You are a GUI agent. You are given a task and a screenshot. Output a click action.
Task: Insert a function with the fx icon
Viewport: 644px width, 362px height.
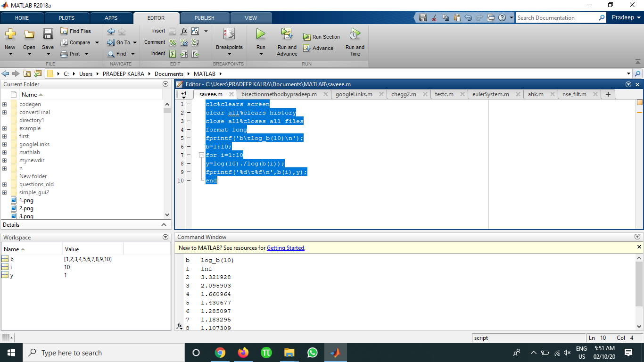click(184, 31)
